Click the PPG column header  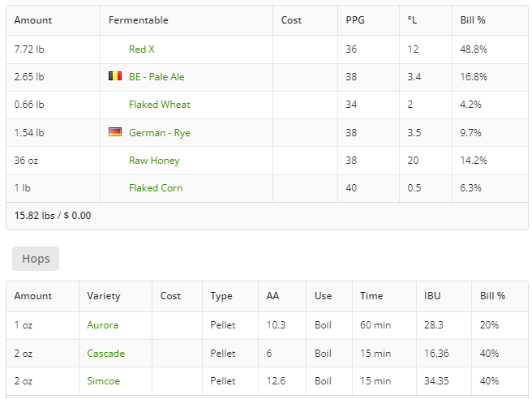pyautogui.click(x=355, y=20)
